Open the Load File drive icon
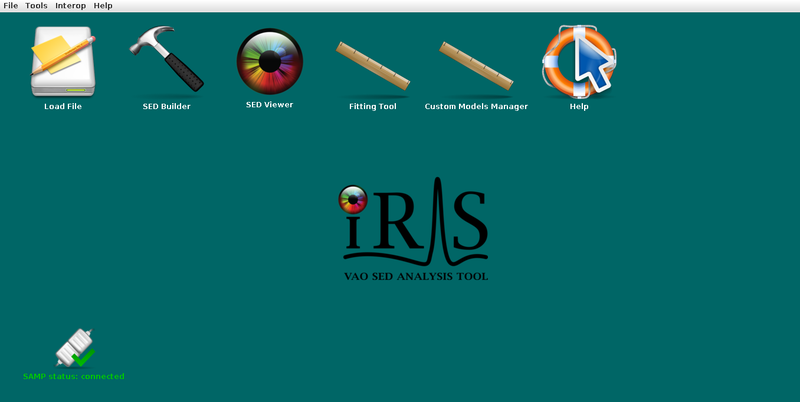This screenshot has width=800, height=402. click(63, 61)
